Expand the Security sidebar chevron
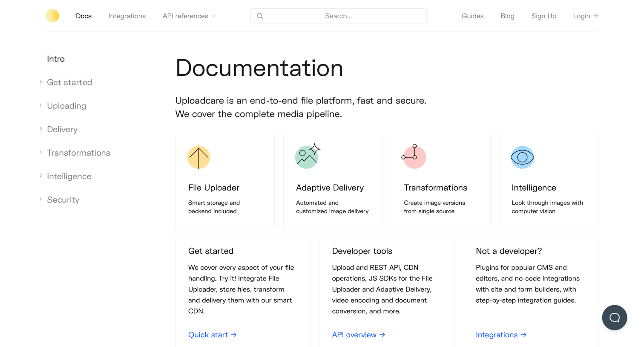 coord(40,199)
